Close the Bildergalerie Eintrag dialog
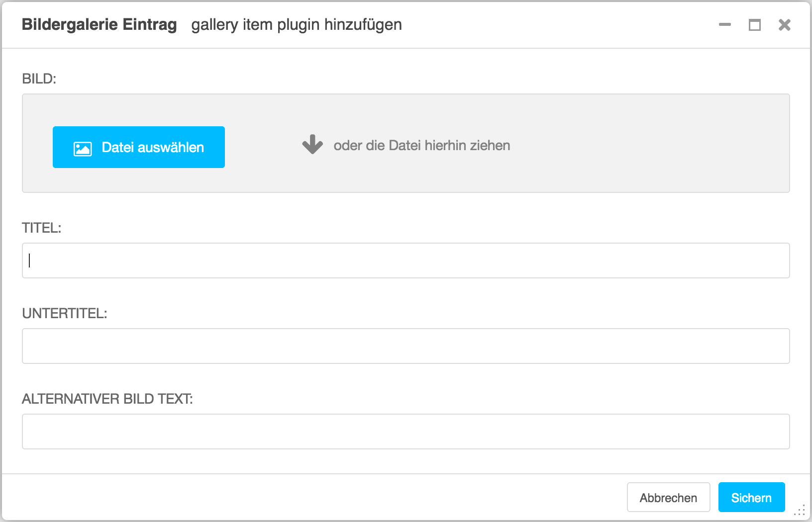Viewport: 812px width, 522px height. tap(784, 24)
